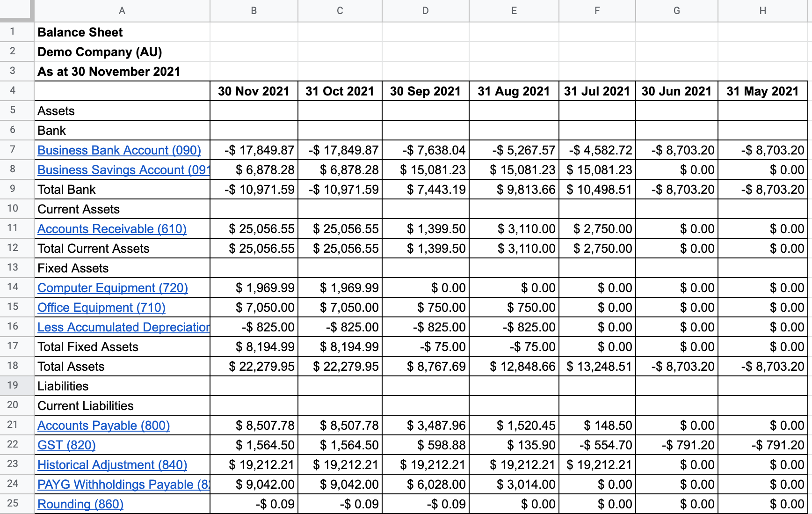Click the Business Savings Account link
The width and height of the screenshot is (812, 514).
(x=123, y=170)
